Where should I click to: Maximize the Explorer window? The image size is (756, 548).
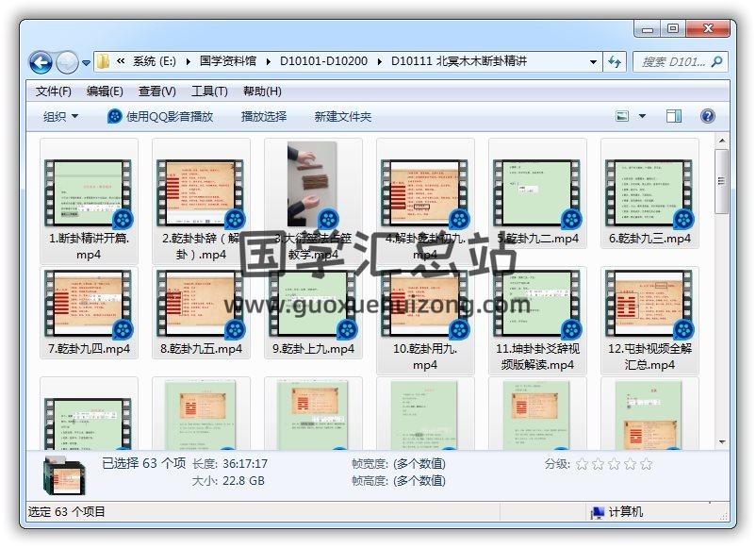coord(673,29)
